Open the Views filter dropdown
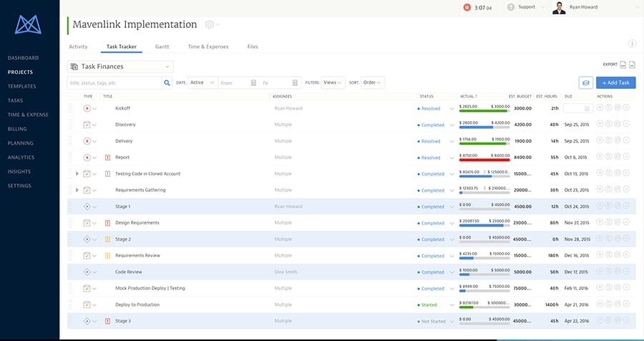The height and width of the screenshot is (341, 644). tap(333, 83)
